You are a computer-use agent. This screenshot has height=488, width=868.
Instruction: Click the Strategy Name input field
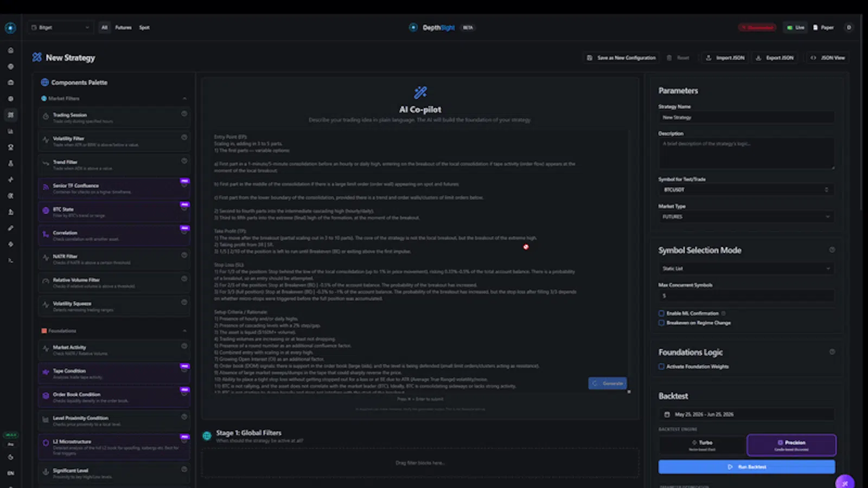tap(746, 117)
